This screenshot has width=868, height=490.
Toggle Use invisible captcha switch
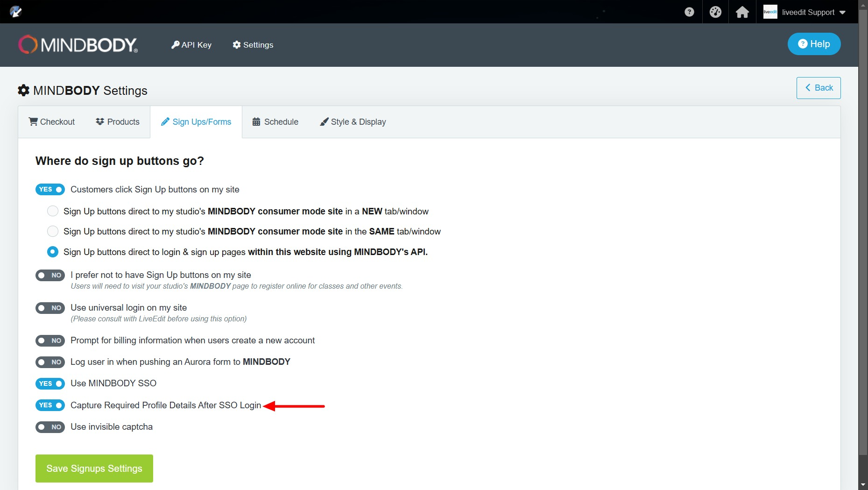pos(50,427)
